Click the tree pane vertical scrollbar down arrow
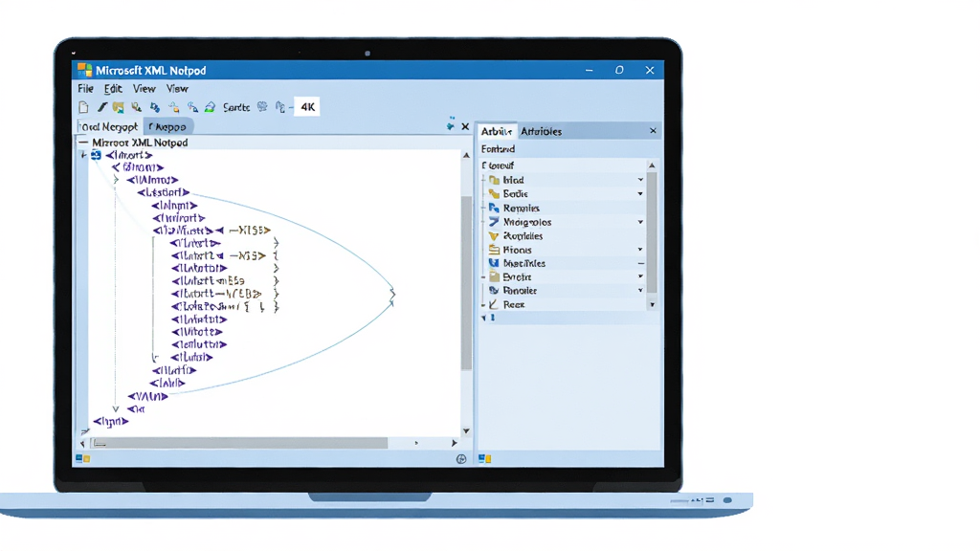Screen dimensions: 980x551 tap(466, 431)
